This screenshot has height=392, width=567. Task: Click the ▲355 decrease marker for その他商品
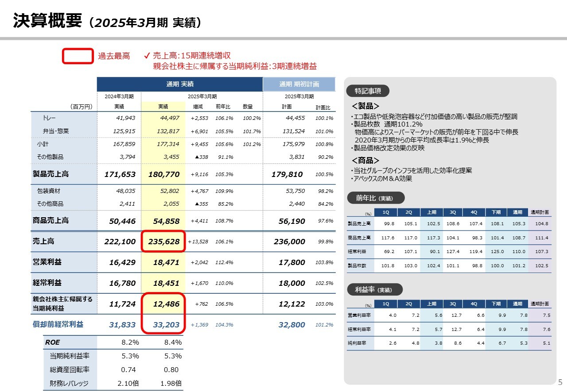pos(202,204)
